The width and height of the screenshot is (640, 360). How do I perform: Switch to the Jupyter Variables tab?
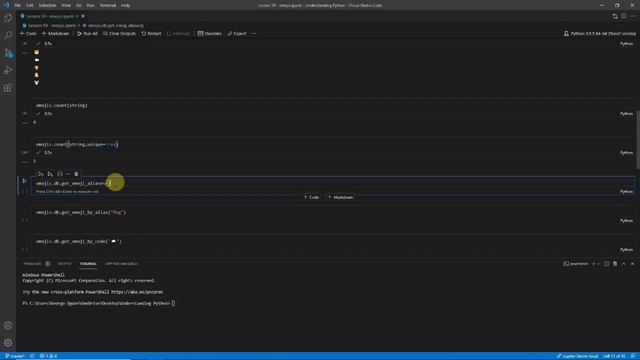pyautogui.click(x=121, y=264)
